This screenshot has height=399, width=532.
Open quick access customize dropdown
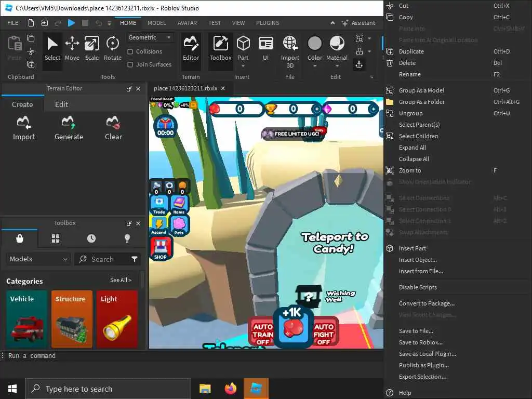click(109, 23)
